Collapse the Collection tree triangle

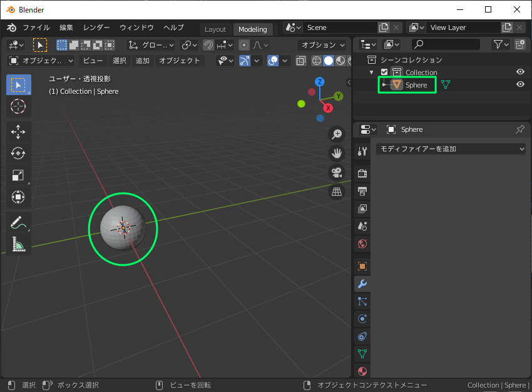372,72
